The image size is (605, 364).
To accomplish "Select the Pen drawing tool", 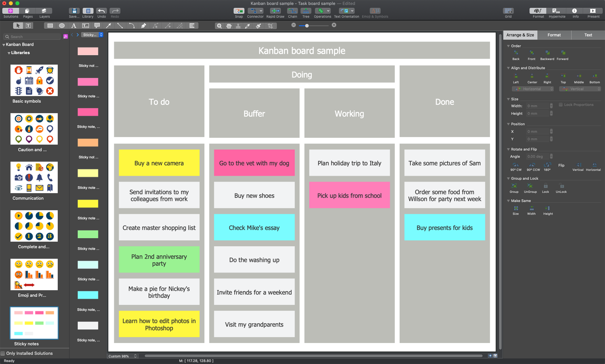I will (144, 25).
